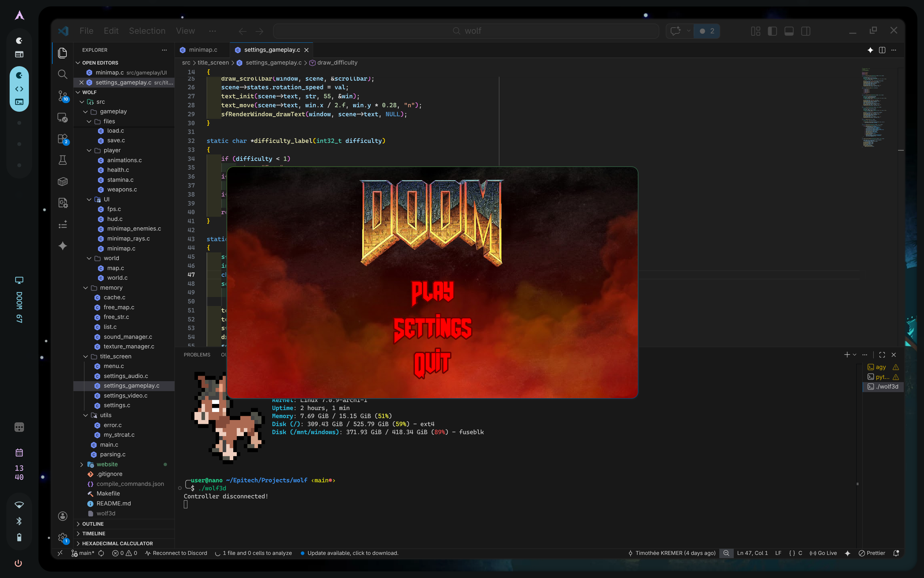This screenshot has height=578, width=924.
Task: Open the Accounts icon in activity bar
Action: (63, 516)
